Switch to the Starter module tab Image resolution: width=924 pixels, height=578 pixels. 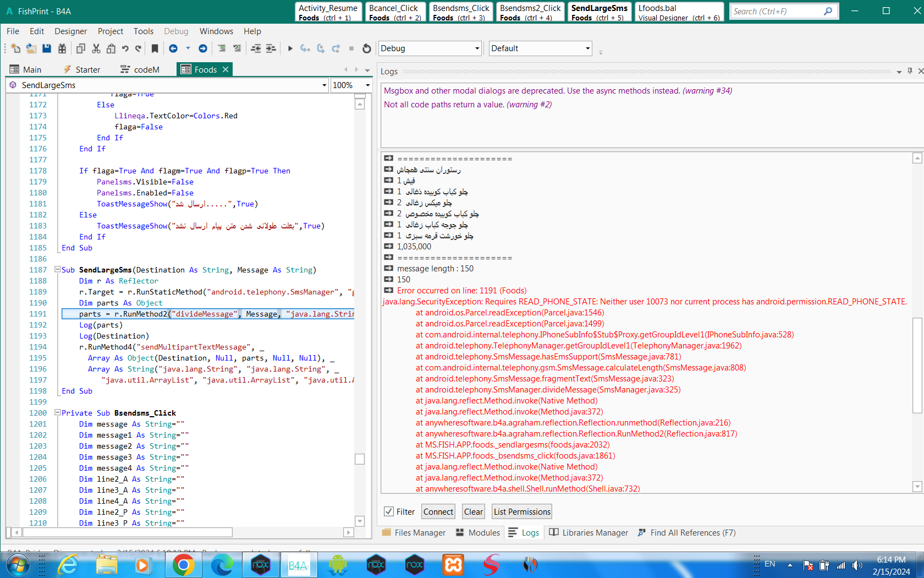[82, 69]
